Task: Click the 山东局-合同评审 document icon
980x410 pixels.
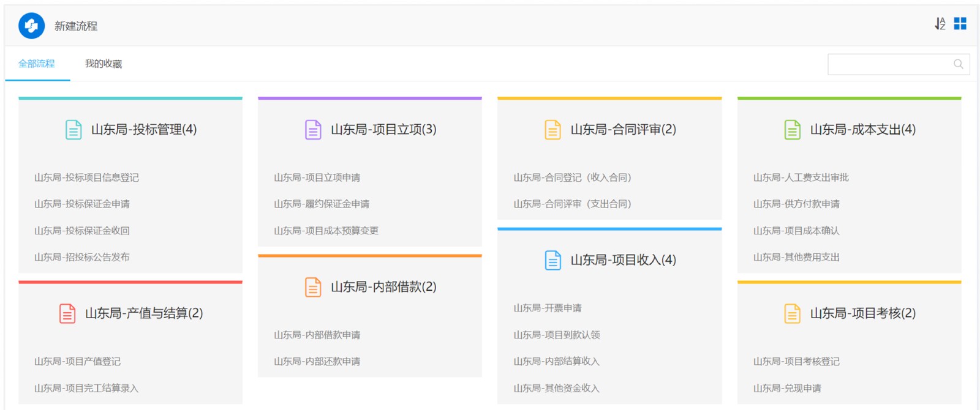Action: [x=552, y=130]
